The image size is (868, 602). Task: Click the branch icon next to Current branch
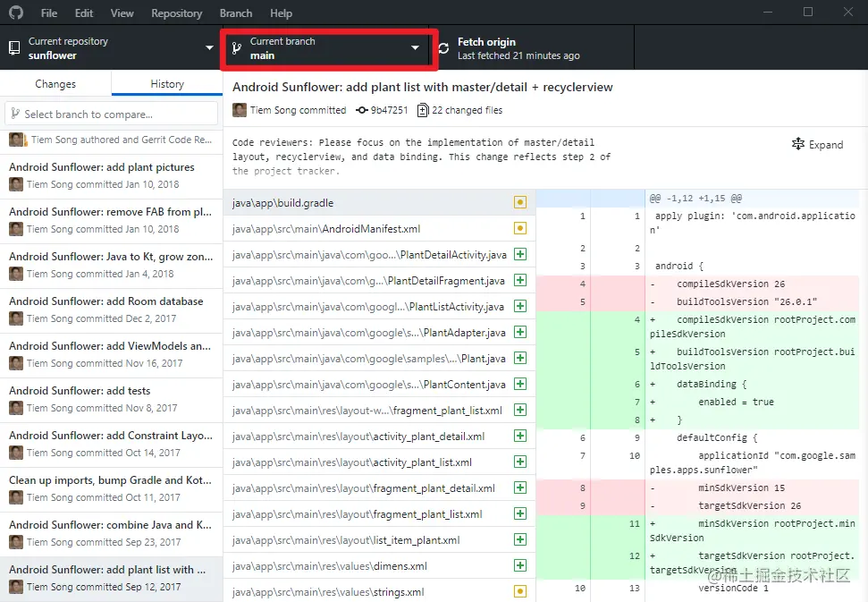[236, 48]
